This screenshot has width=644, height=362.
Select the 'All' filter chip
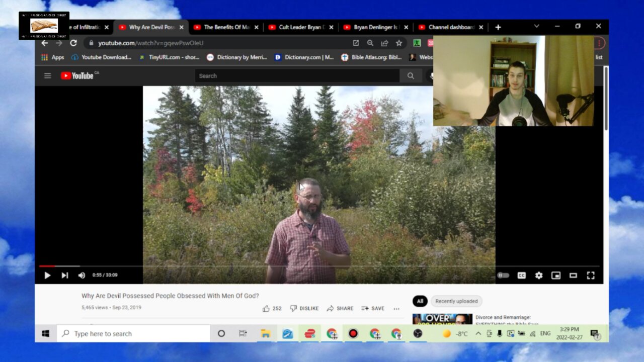click(420, 301)
